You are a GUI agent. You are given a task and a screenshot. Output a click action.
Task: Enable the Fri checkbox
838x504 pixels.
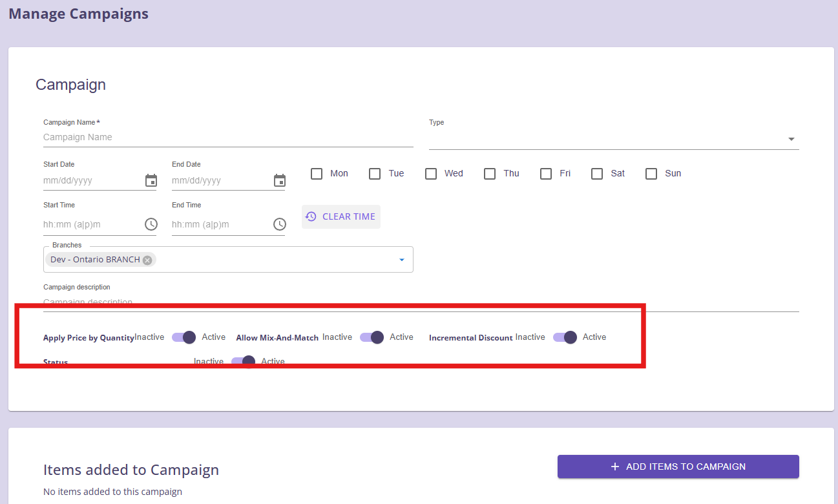pyautogui.click(x=546, y=174)
